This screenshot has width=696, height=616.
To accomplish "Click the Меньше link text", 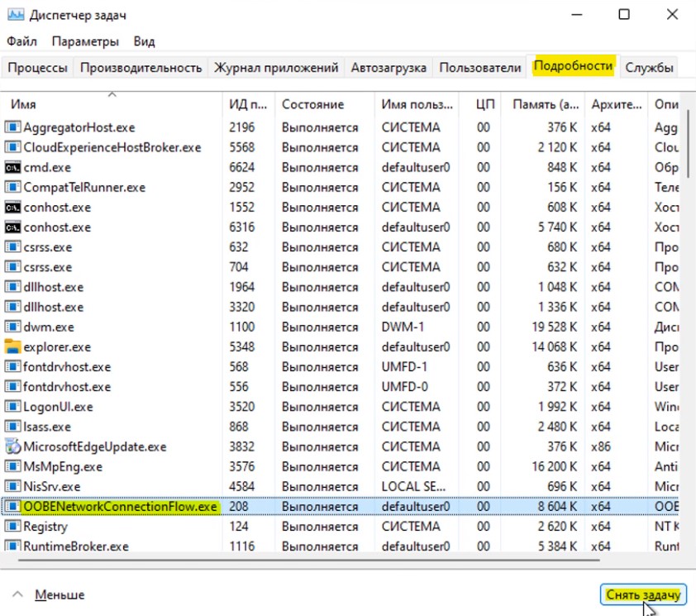I will [x=60, y=595].
